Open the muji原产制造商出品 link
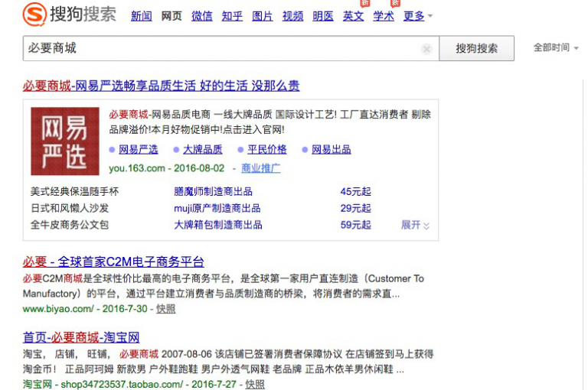 [217, 208]
